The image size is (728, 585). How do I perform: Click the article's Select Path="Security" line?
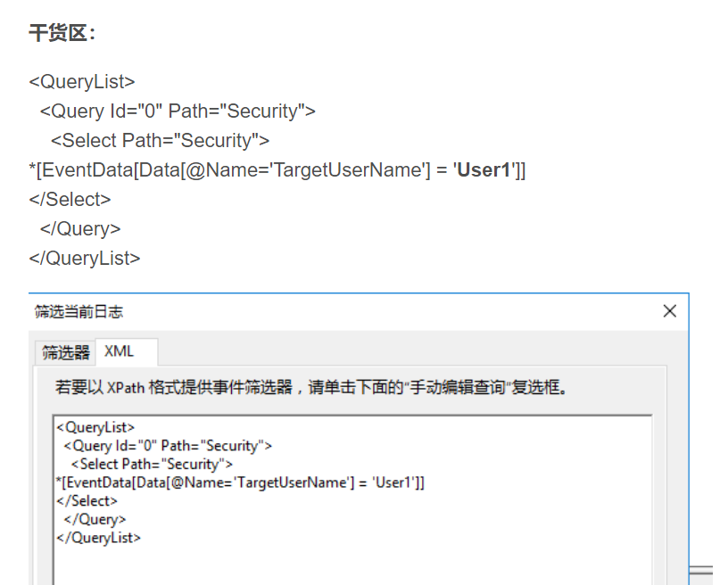point(160,141)
